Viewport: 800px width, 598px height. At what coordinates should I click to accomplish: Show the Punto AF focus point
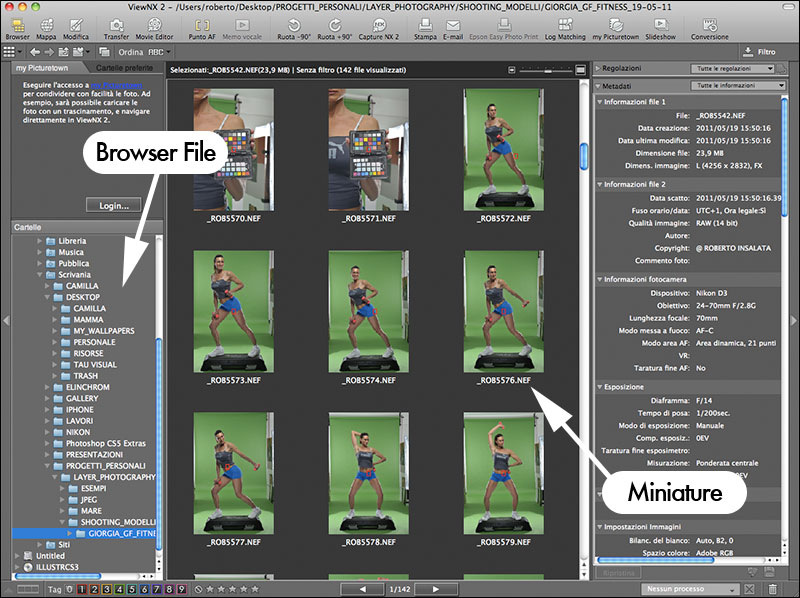point(202,29)
